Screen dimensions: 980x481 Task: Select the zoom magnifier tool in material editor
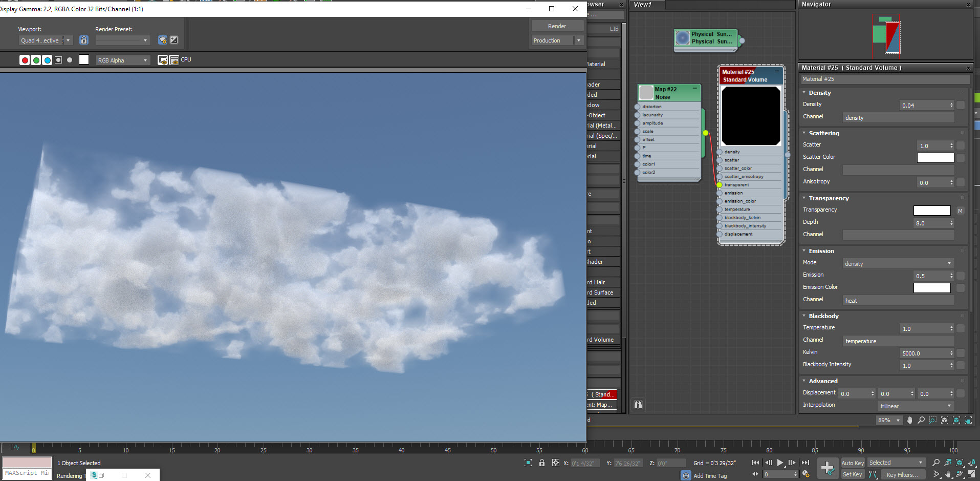pyautogui.click(x=921, y=420)
